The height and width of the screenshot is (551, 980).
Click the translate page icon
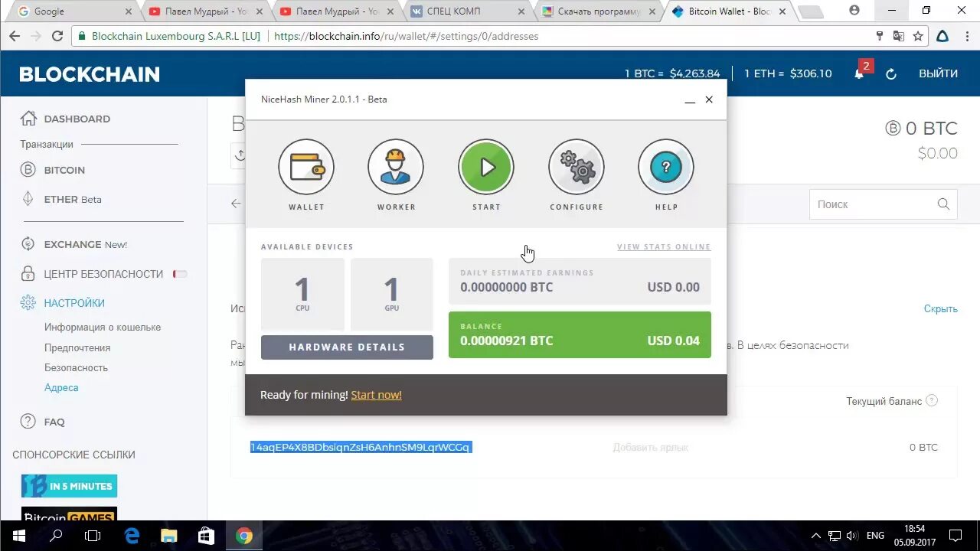click(x=898, y=36)
